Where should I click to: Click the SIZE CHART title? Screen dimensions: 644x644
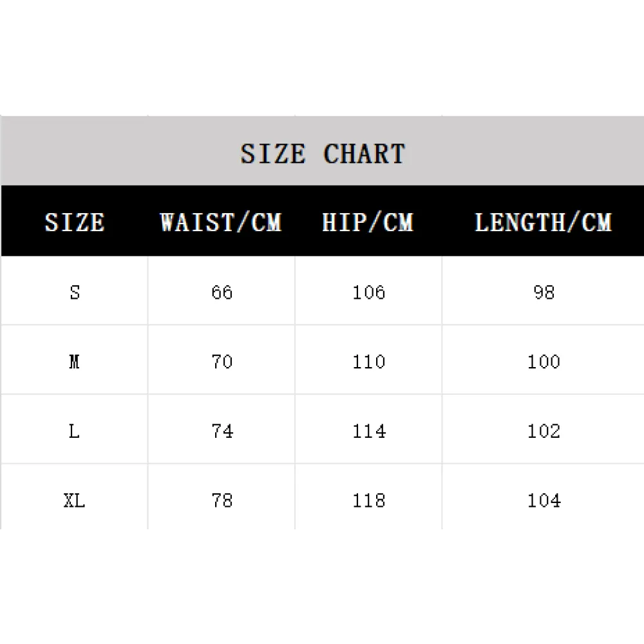tap(323, 154)
